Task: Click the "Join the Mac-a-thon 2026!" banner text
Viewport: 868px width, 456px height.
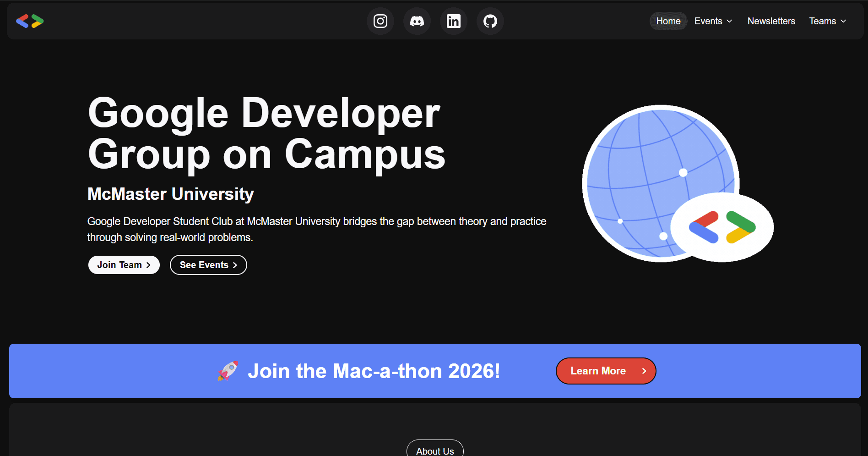Action: 374,371
